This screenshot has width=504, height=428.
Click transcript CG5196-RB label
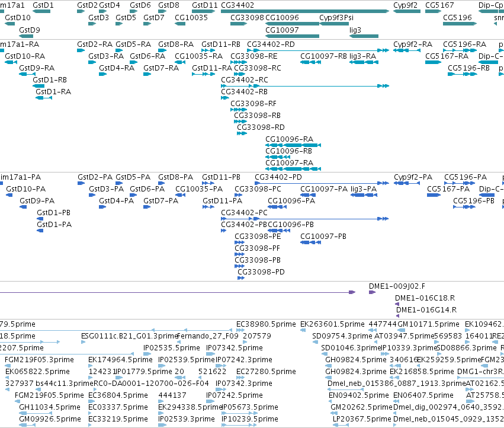(468, 68)
